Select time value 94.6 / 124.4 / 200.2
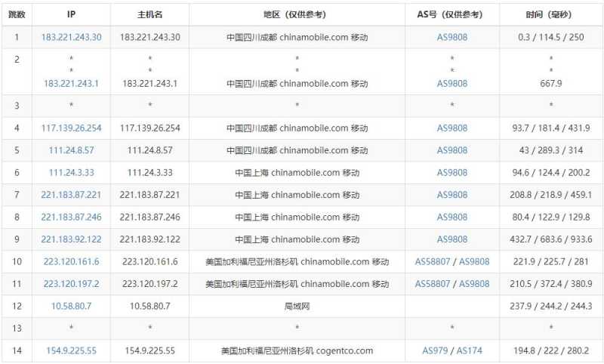This screenshot has height=364, width=604. pyautogui.click(x=551, y=173)
